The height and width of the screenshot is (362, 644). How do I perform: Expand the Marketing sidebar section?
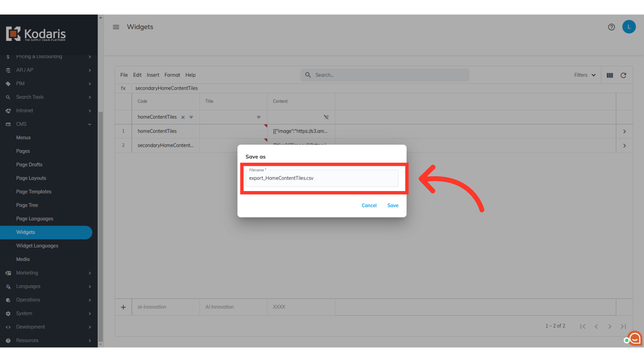(x=89, y=273)
